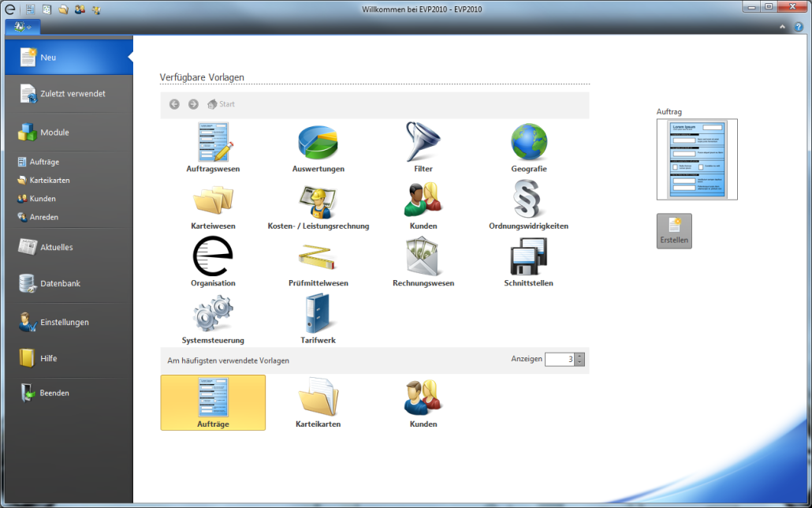Open Kosten- / Leistungsrechnung category
The width and height of the screenshot is (812, 508).
tap(318, 205)
